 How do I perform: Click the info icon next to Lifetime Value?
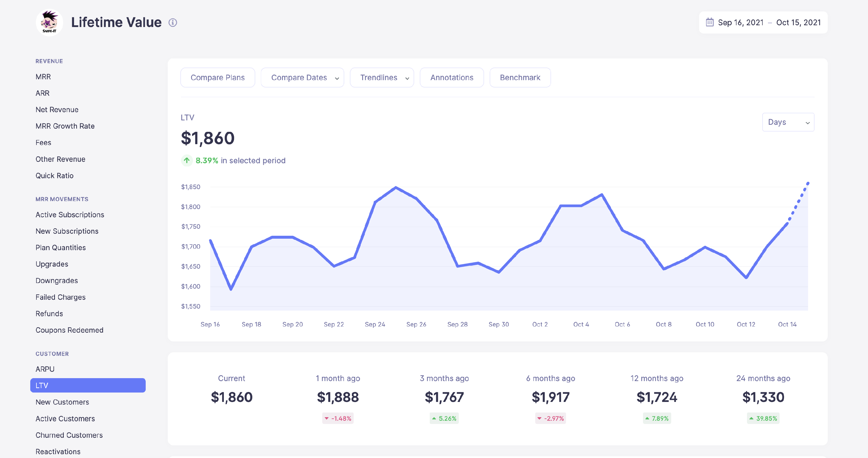coord(173,23)
